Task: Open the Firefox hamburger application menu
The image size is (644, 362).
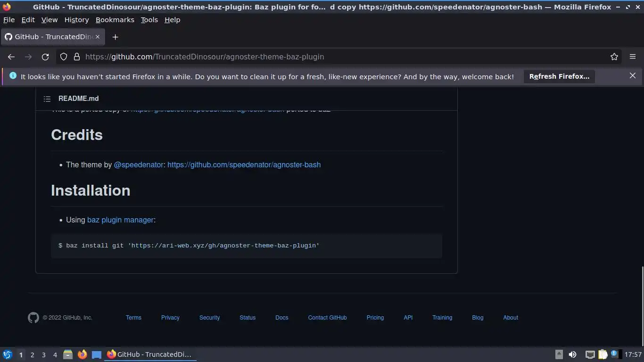Action: click(633, 57)
